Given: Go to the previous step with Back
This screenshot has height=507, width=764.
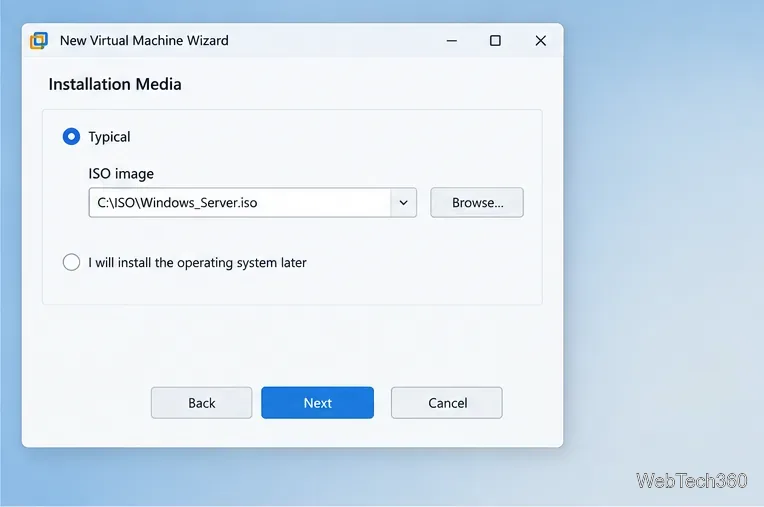Looking at the screenshot, I should [202, 403].
